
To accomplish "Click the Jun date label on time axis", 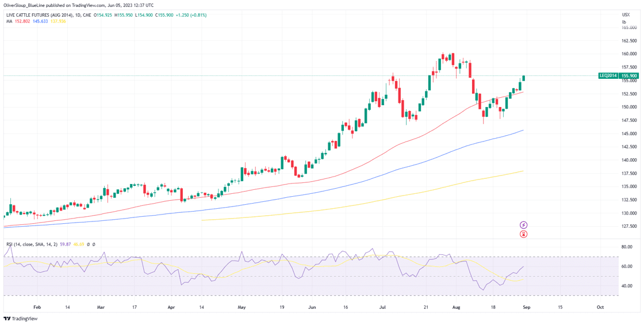I will pyautogui.click(x=312, y=307).
